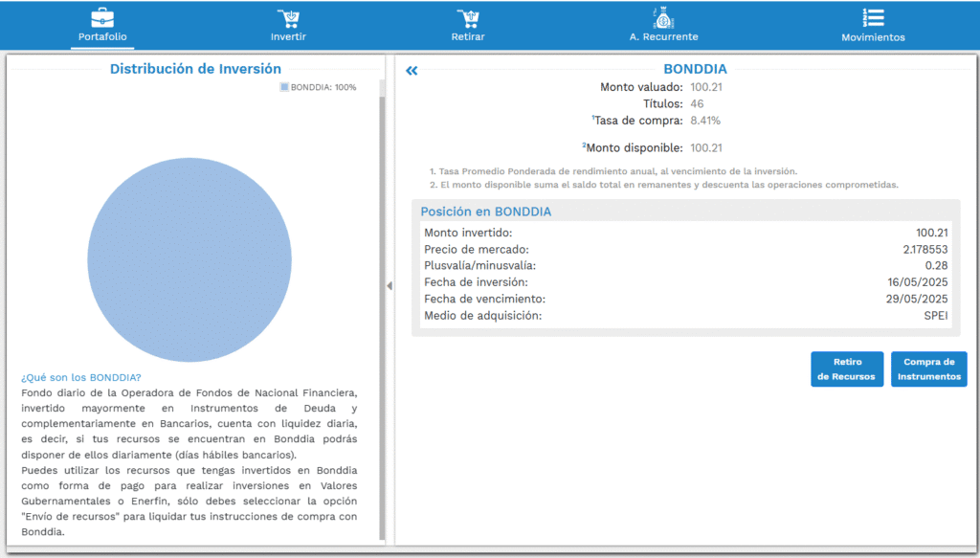Click the Retirar cart icon

click(x=467, y=18)
